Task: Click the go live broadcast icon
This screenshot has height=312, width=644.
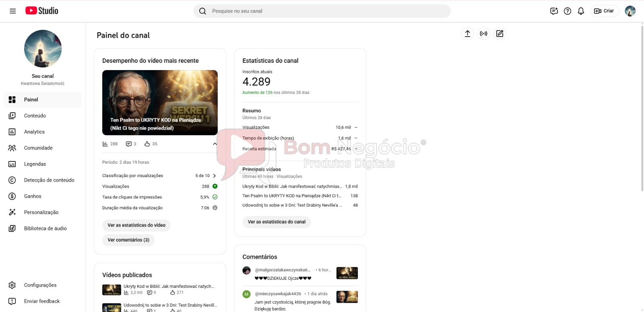Action: click(x=483, y=33)
